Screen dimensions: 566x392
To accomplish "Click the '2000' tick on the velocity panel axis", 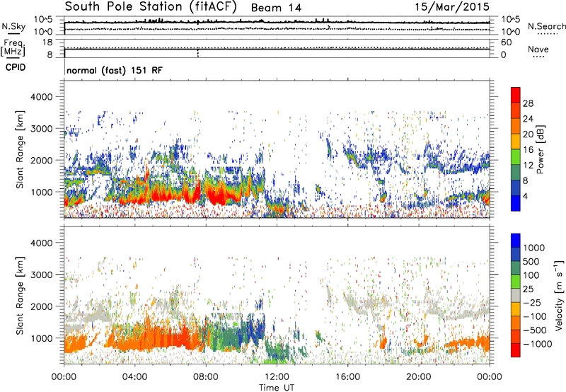I will tap(41, 306).
